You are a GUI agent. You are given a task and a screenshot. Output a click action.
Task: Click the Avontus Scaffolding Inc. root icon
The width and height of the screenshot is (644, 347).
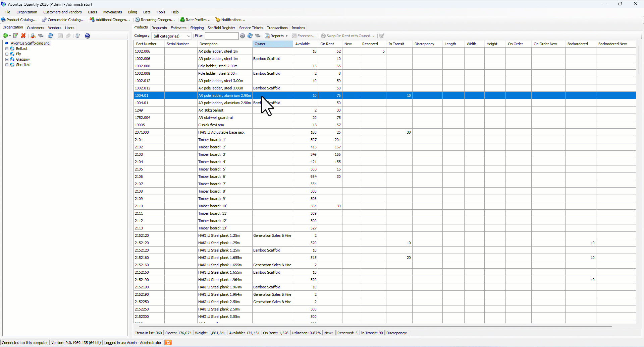[x=6, y=43]
